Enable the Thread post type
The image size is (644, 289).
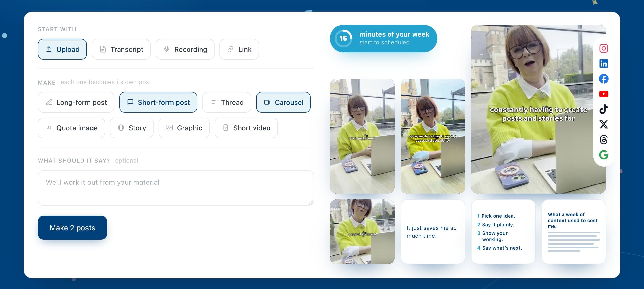(x=227, y=102)
